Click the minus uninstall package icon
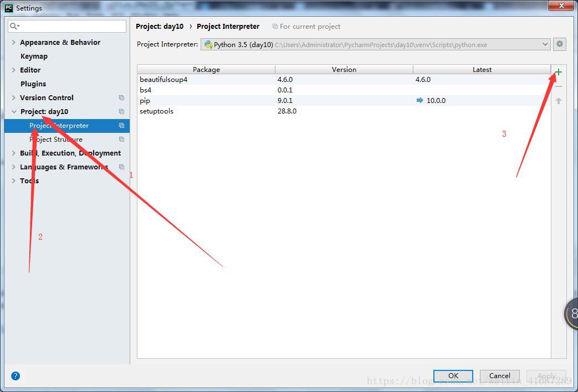The image size is (578, 392). 559,86
